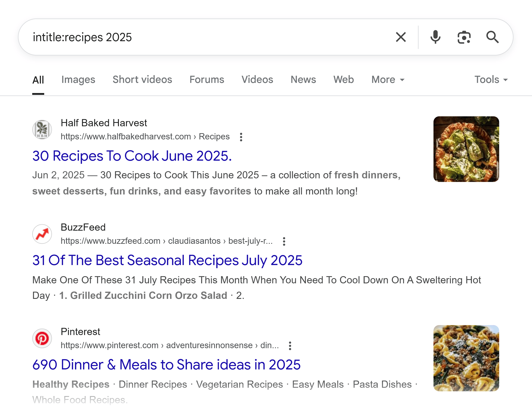Open 690 Dinner & Meals to Share link
The width and height of the screenshot is (532, 408).
click(x=166, y=365)
